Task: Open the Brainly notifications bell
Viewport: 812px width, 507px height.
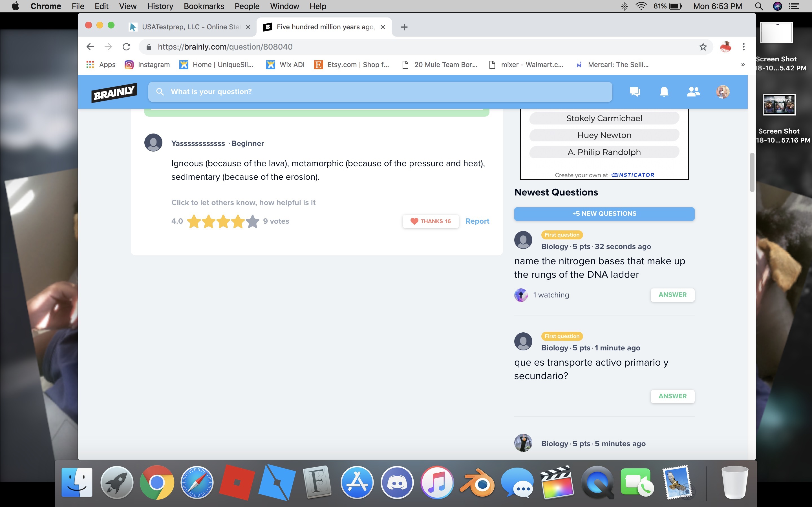Action: [x=664, y=92]
